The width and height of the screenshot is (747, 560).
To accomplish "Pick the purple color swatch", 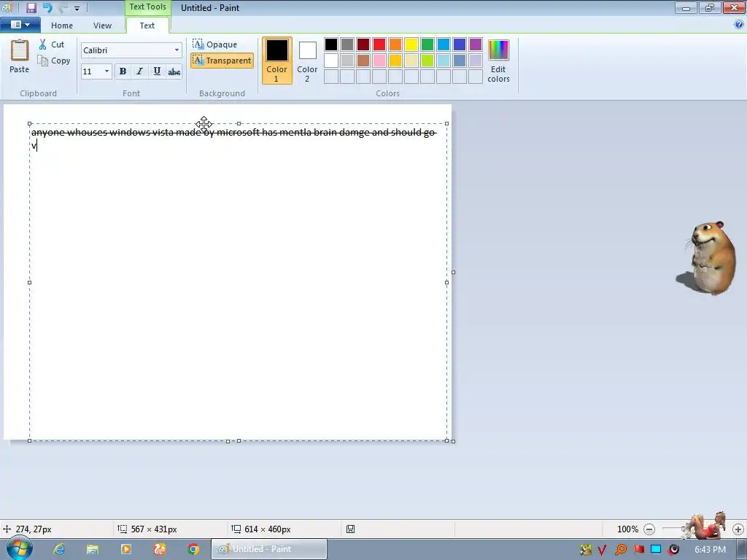I will tap(476, 44).
